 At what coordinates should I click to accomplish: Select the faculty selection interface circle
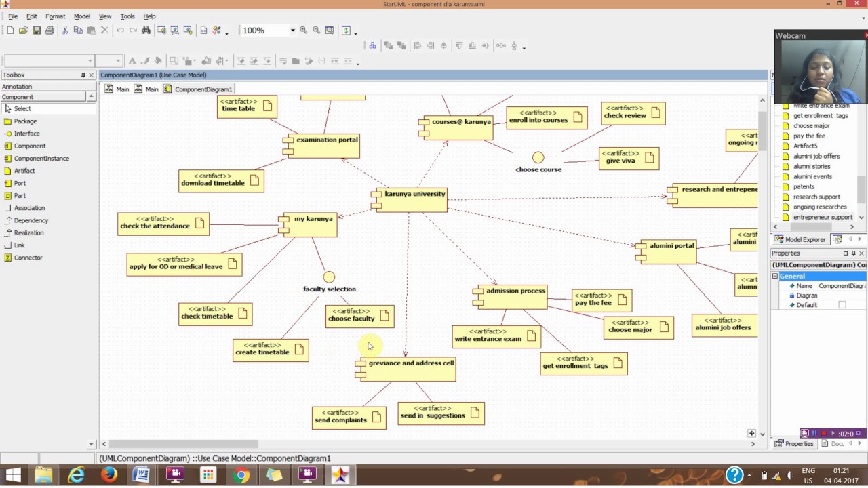329,277
